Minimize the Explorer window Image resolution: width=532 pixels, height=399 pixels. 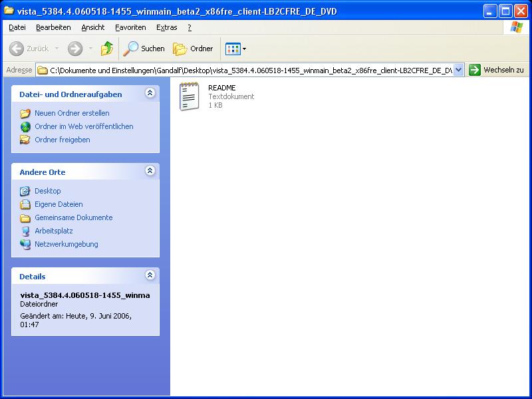point(489,11)
